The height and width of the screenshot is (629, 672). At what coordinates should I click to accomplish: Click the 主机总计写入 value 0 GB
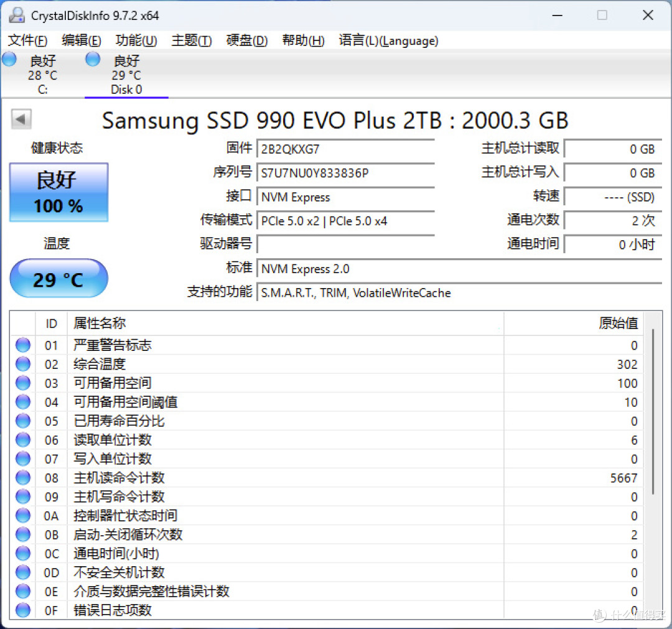coord(613,173)
